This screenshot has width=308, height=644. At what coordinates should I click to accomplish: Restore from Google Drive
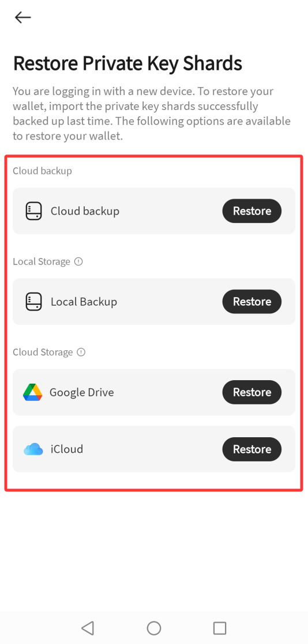point(252,392)
